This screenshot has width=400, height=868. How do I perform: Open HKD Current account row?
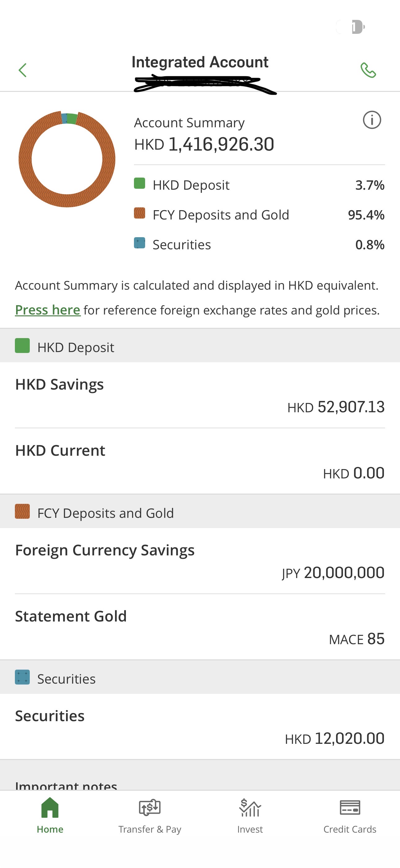tap(200, 461)
